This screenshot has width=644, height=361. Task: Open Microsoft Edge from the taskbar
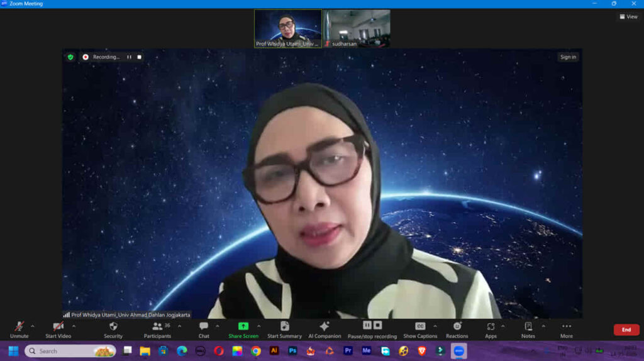[182, 351]
